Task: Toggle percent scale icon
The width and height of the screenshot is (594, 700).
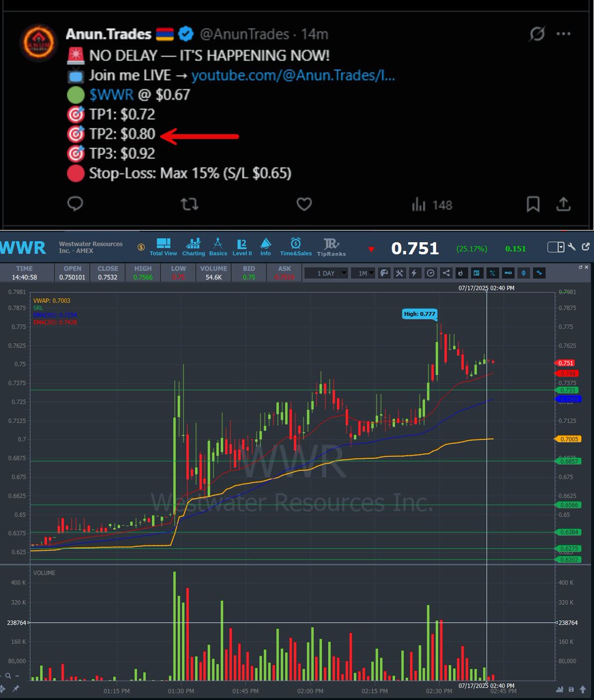Action: [492, 273]
